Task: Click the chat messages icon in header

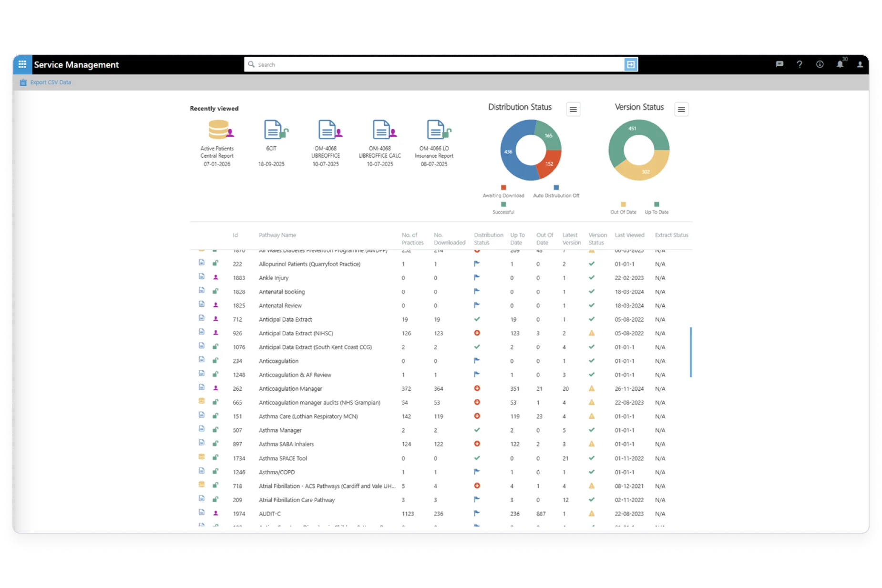Action: click(779, 64)
